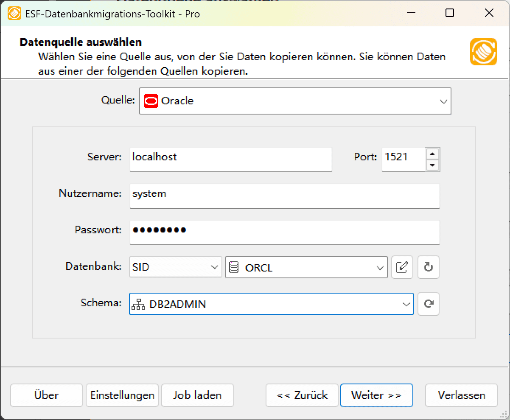510x420 pixels.
Task: Click the Oracle logo inside the Quelle field
Action: 151,101
